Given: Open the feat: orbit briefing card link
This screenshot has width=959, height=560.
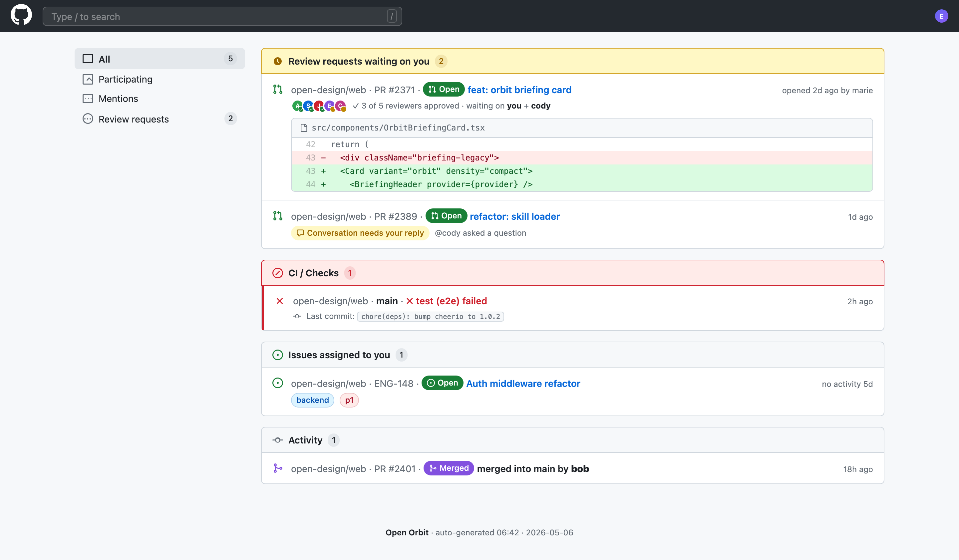Looking at the screenshot, I should click(519, 90).
